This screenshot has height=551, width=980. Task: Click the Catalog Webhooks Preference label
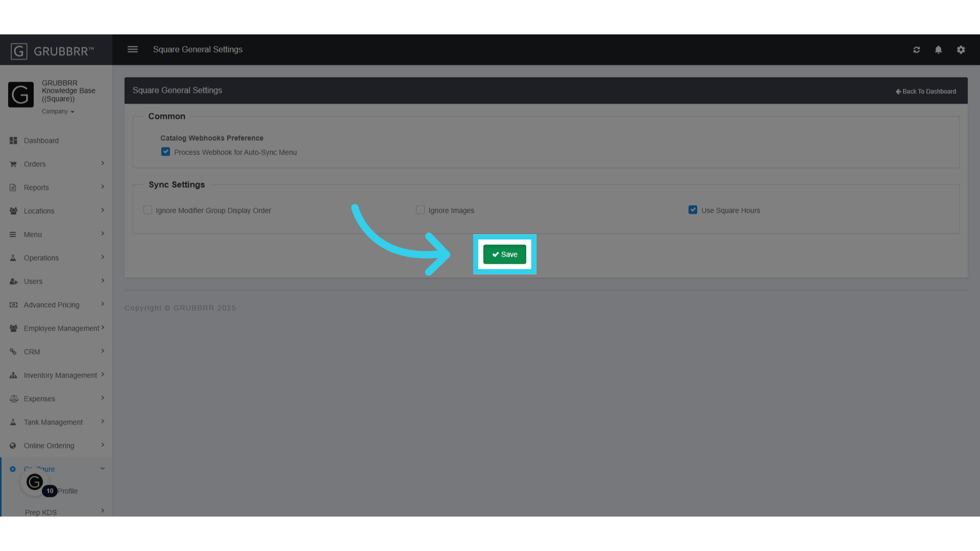(212, 138)
